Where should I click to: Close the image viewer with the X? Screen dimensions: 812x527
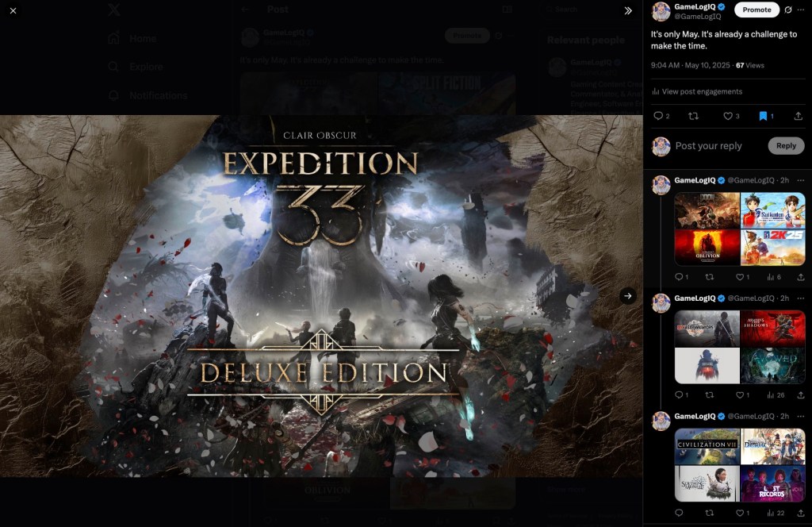point(13,10)
